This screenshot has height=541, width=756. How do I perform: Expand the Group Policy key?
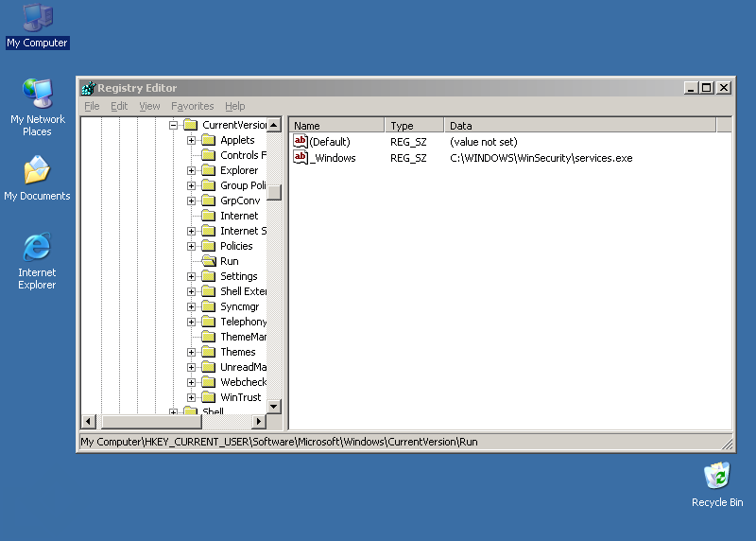pos(192,185)
